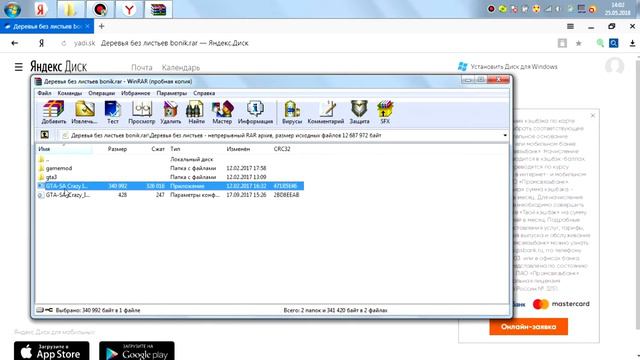This screenshot has width=640, height=360.
Task: Click the Yandex 'Я' home button in address bar
Action: click(41, 43)
